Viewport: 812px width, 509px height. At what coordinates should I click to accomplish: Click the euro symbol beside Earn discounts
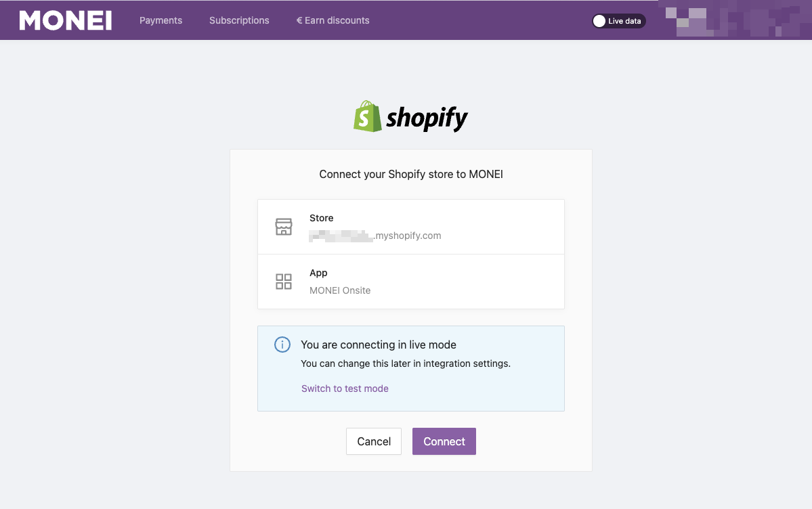[299, 20]
